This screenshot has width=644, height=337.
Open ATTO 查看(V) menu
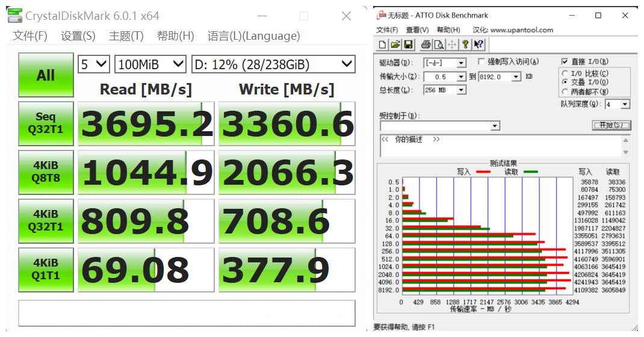pos(417,30)
